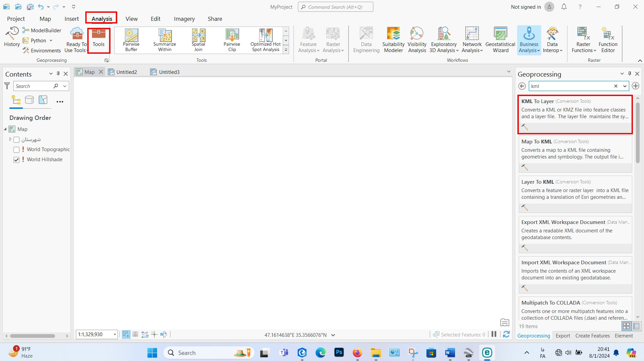Open the History geoprocessing button
Screen dimensions: 644x361
pyautogui.click(x=12, y=37)
